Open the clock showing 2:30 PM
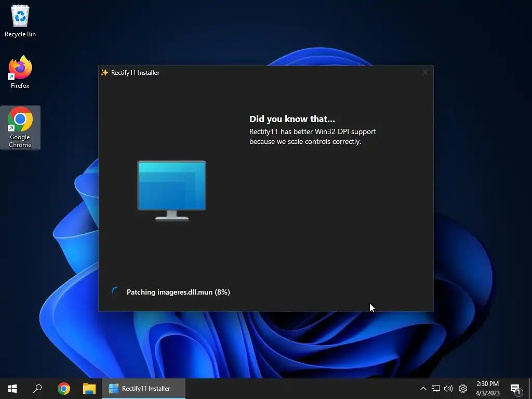Image resolution: width=532 pixels, height=399 pixels. tap(487, 389)
